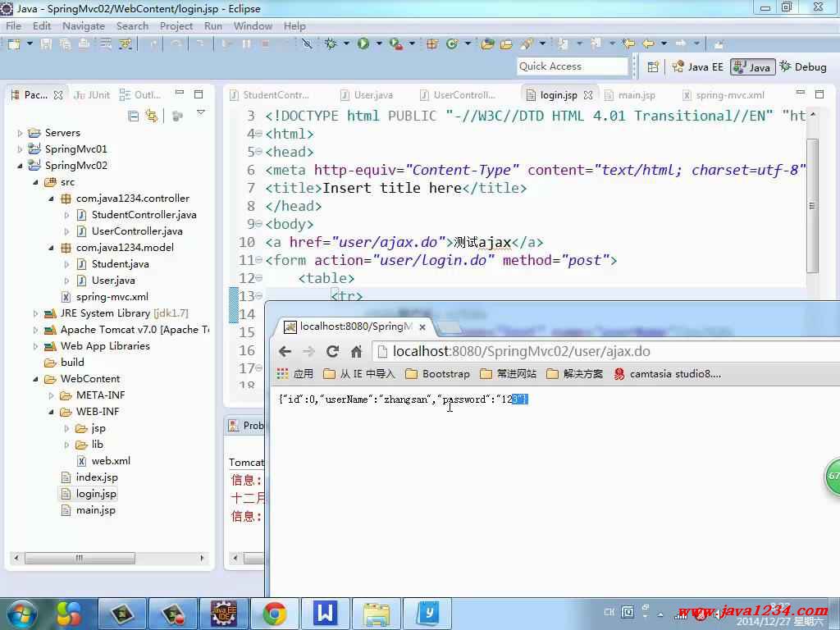Click the New file toolbar icon
Viewport: 840px width, 630px height.
pos(13,44)
